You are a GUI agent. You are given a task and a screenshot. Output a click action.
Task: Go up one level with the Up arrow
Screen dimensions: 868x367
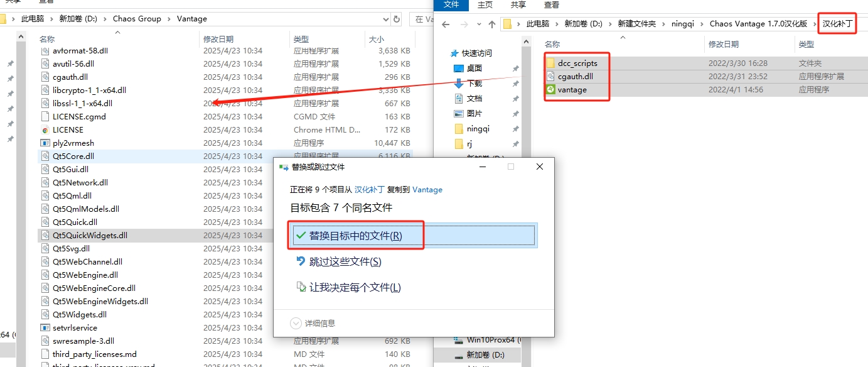(492, 24)
